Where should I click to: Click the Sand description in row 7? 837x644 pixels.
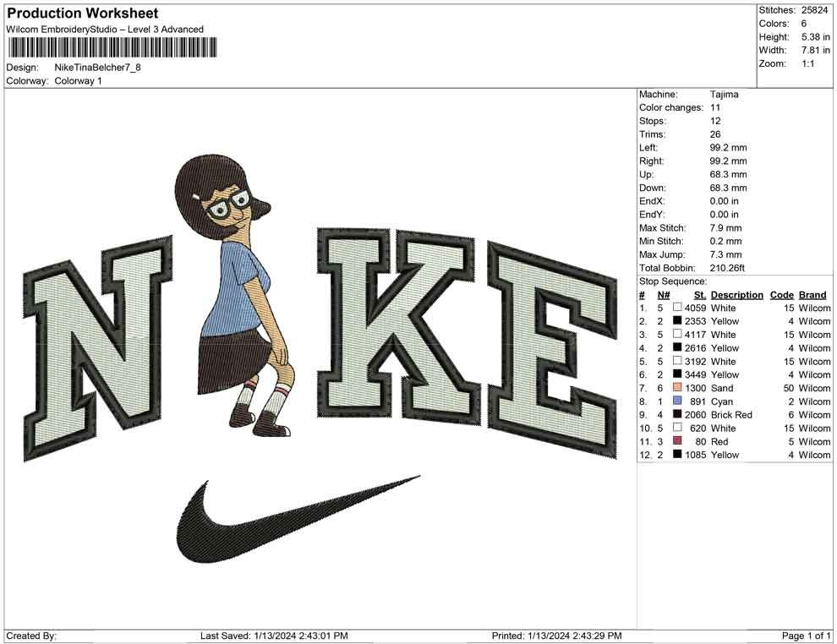point(722,388)
